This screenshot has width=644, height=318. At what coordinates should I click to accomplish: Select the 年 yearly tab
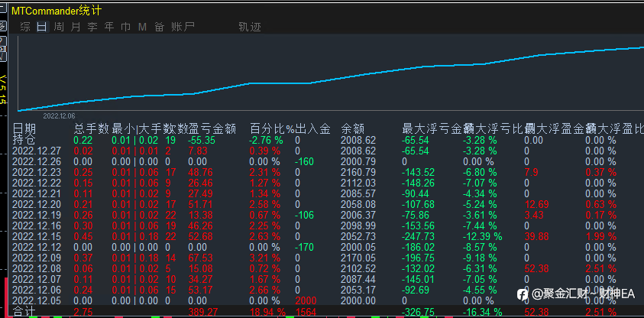pyautogui.click(x=108, y=27)
